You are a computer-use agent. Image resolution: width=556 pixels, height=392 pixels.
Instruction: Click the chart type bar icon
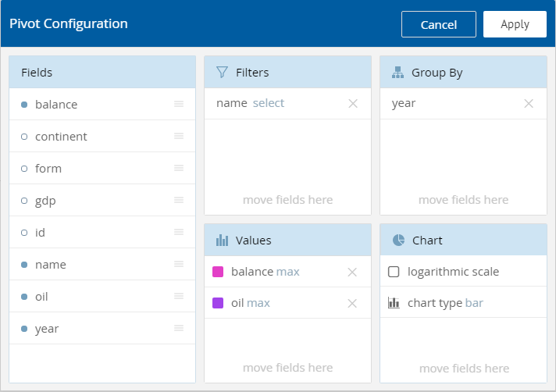[x=394, y=303]
